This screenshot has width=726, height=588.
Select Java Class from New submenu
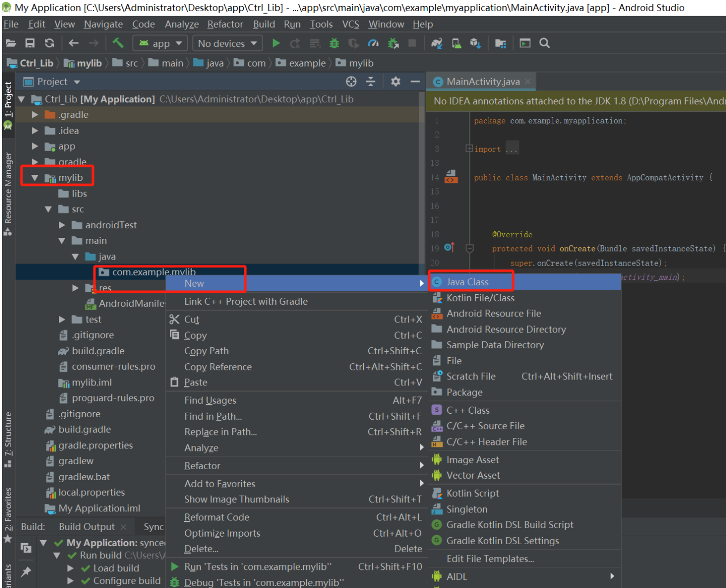pyautogui.click(x=524, y=282)
